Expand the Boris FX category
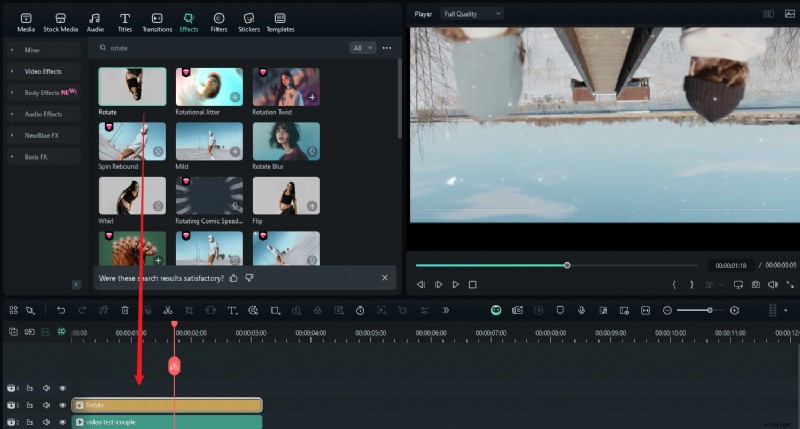This screenshot has height=429, width=800. (x=44, y=157)
